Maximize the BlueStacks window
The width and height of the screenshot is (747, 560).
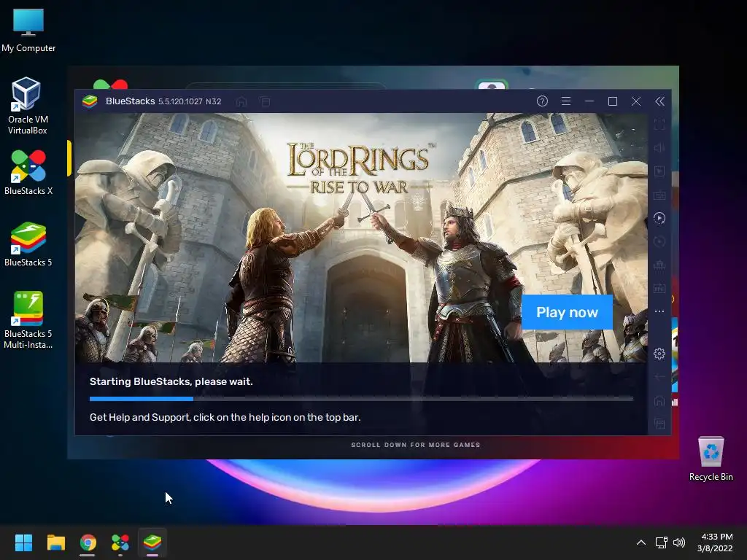(613, 101)
